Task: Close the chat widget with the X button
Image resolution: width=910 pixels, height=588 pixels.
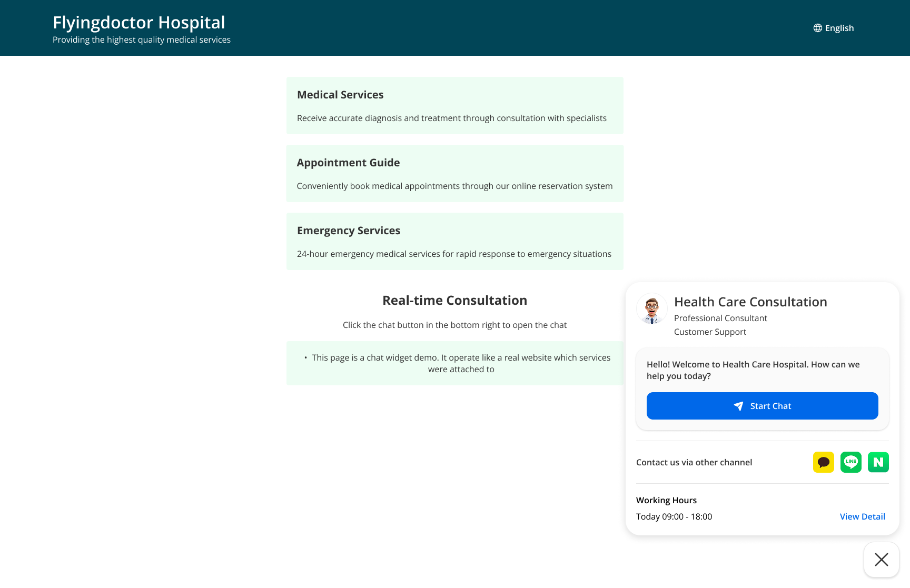Action: coord(881,559)
